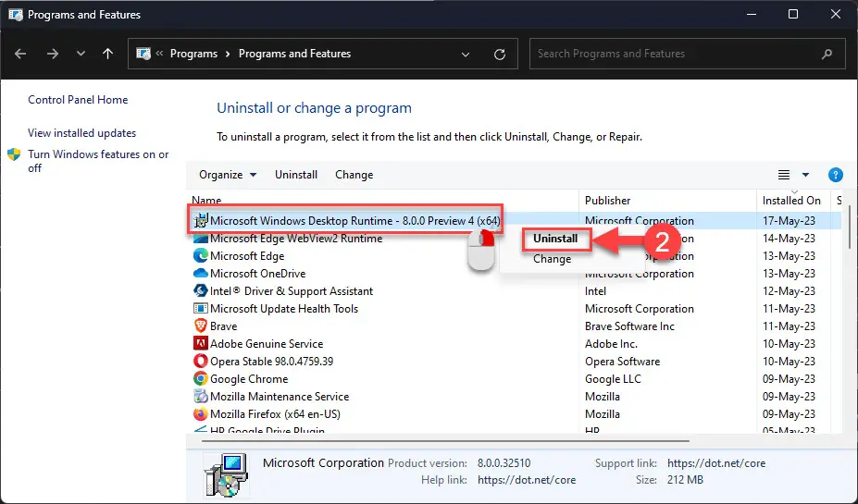Sort by the Publisher column header

[x=607, y=201]
